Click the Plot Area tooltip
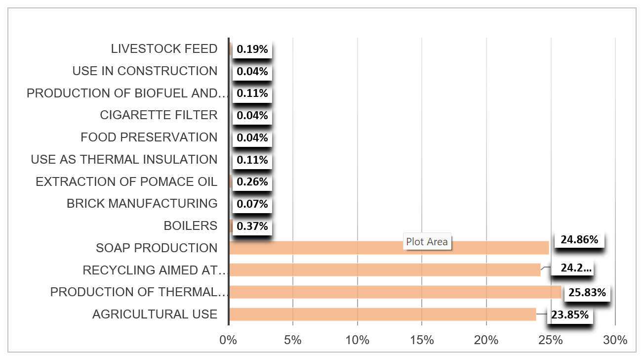 [x=427, y=242]
